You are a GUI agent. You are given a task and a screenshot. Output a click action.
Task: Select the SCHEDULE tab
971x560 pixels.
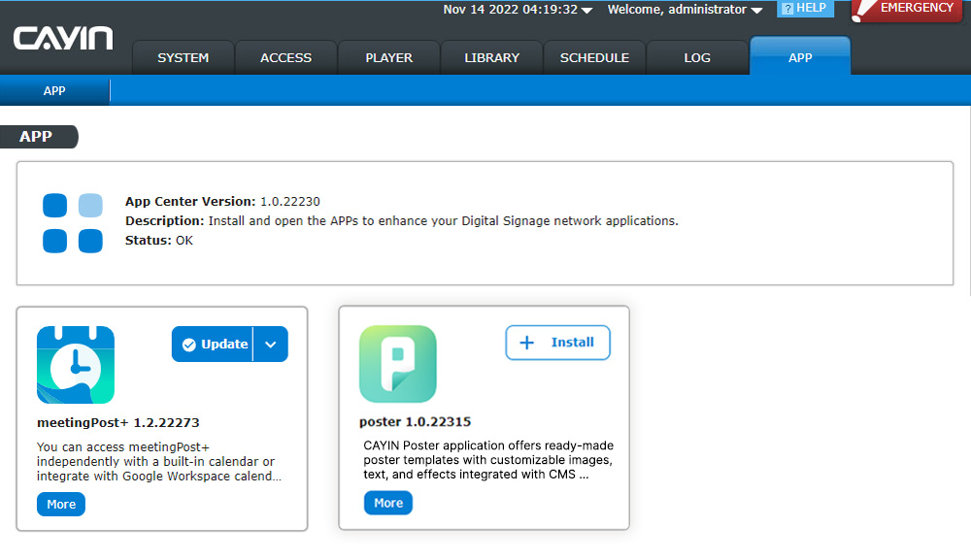[594, 57]
